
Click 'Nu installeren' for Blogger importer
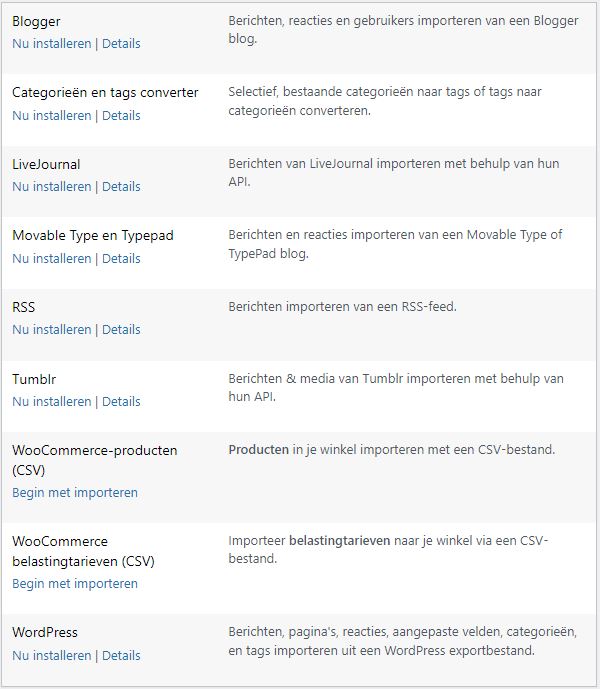click(x=51, y=44)
